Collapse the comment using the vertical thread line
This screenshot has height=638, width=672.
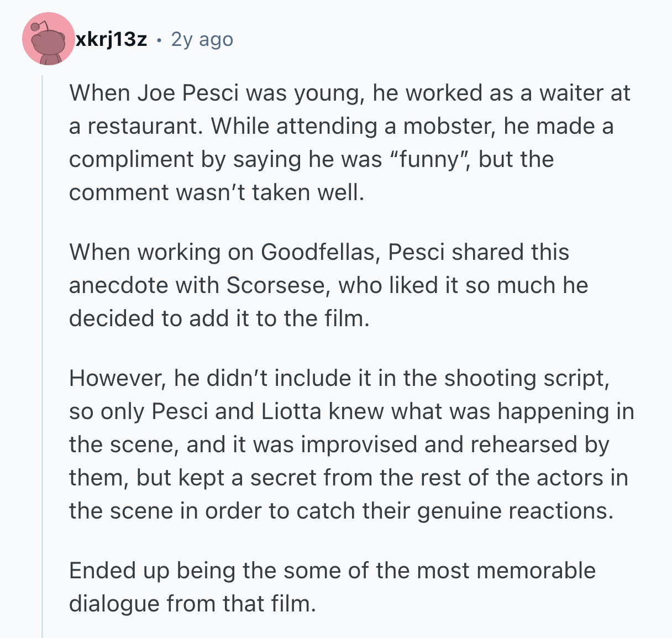coord(43,354)
